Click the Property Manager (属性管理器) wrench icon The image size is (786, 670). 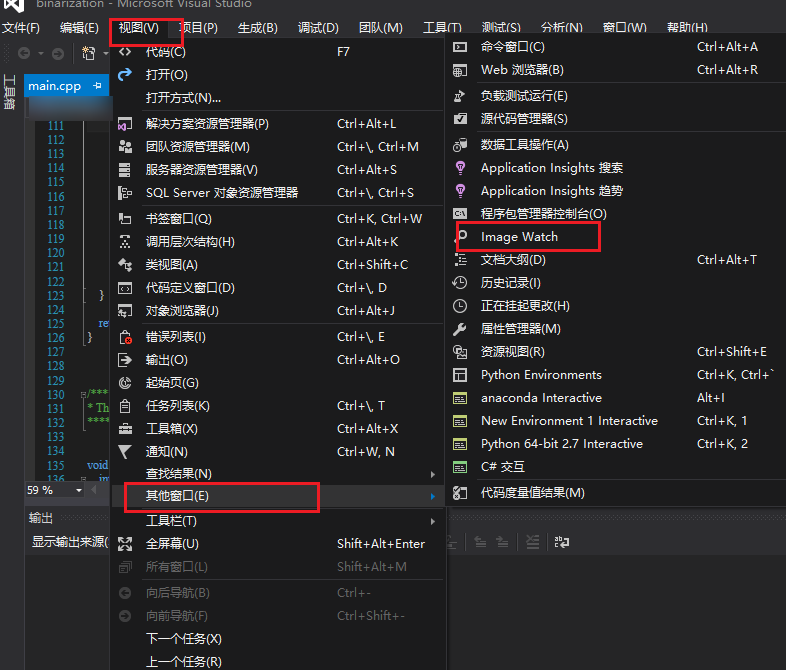coord(460,329)
